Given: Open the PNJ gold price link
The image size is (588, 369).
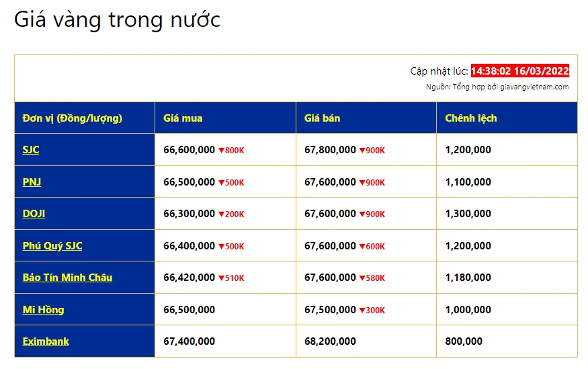Looking at the screenshot, I should [32, 182].
